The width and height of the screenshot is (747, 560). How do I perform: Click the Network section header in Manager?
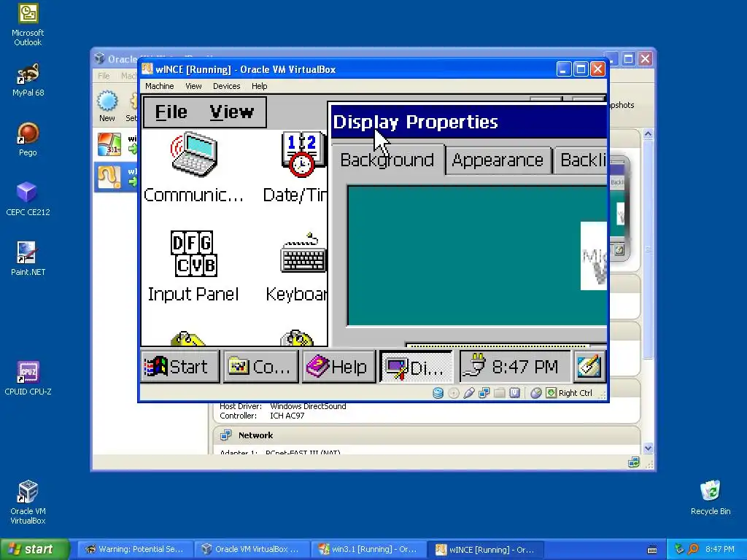click(426, 435)
